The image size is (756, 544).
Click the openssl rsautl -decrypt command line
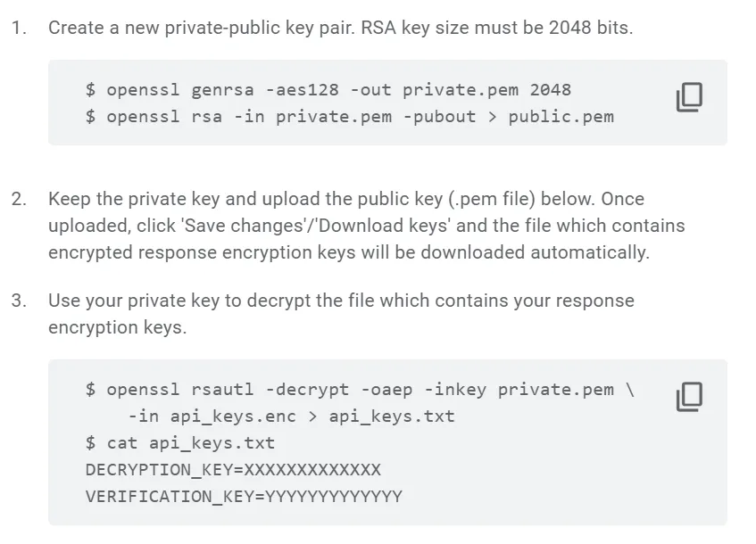pyautogui.click(x=360, y=390)
